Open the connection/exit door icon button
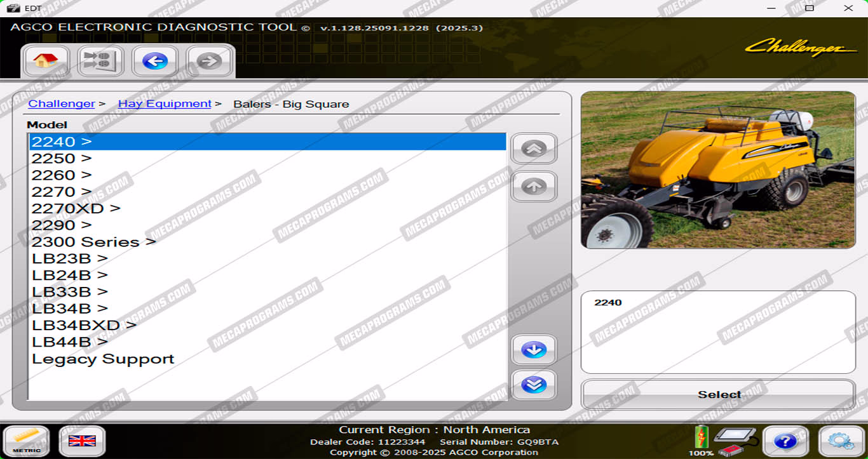868x459 pixels. [x=100, y=61]
